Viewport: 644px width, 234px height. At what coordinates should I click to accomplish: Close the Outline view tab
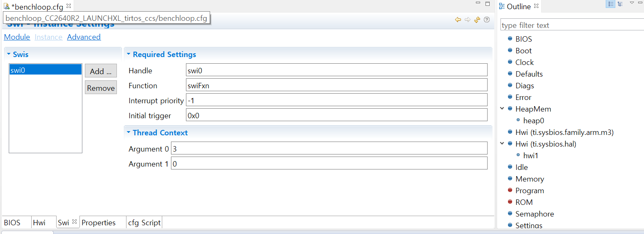536,6
